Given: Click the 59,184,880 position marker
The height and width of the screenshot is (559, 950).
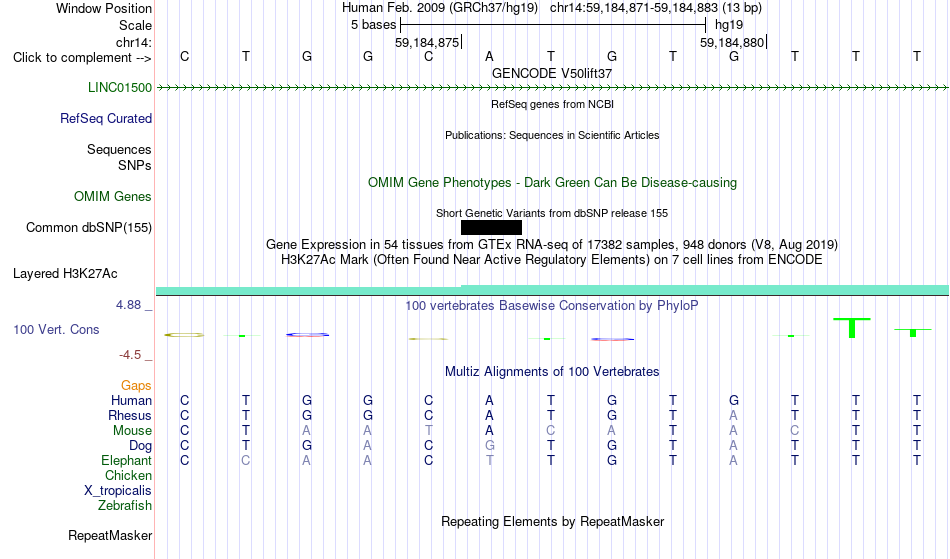Looking at the screenshot, I should (732, 42).
